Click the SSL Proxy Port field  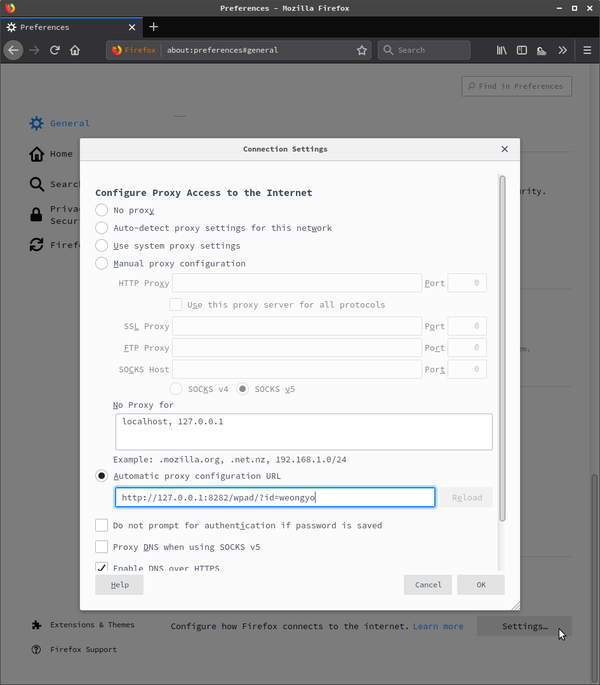point(467,326)
